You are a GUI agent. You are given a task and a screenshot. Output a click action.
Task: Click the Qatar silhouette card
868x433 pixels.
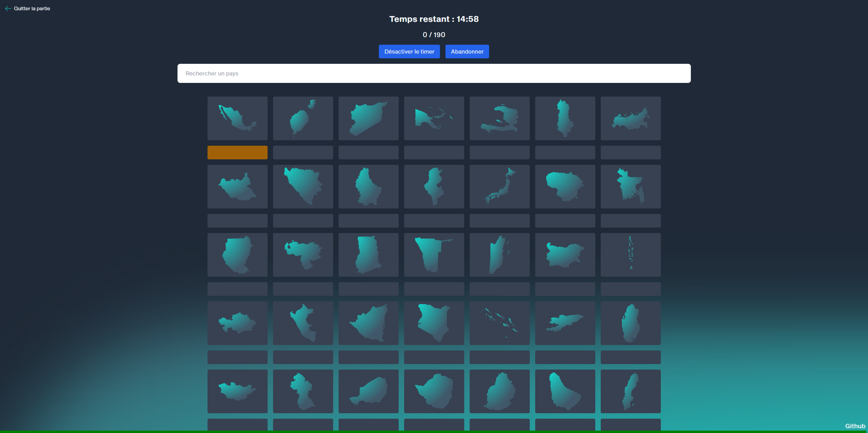(631, 323)
